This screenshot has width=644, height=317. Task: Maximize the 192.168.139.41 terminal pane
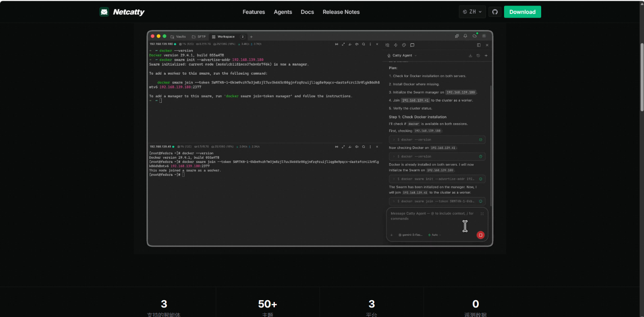tap(343, 147)
